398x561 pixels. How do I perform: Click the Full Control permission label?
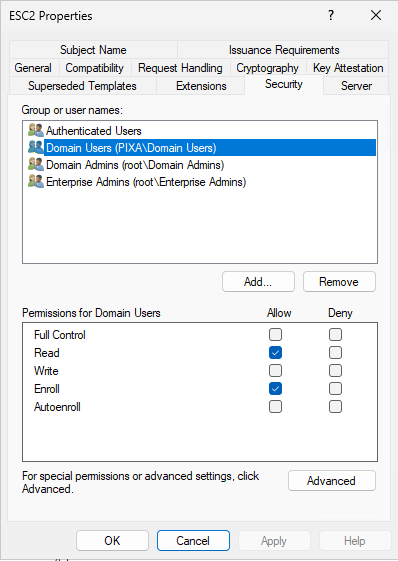(x=60, y=335)
